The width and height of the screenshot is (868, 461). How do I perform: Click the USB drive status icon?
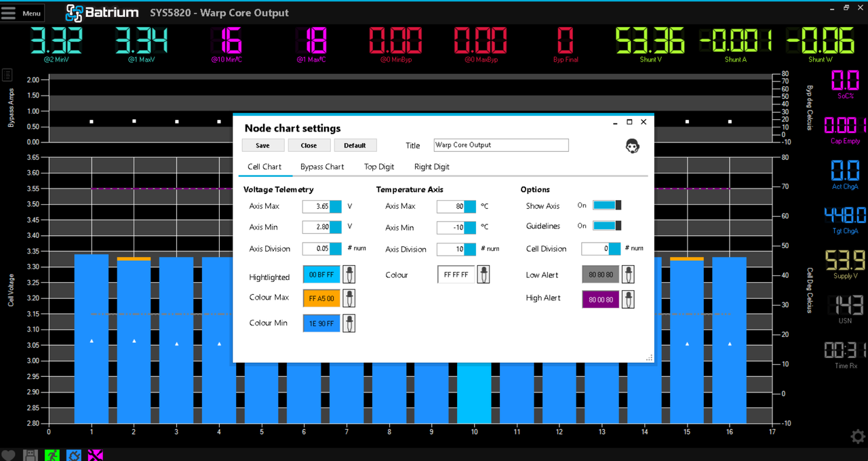pos(30,455)
